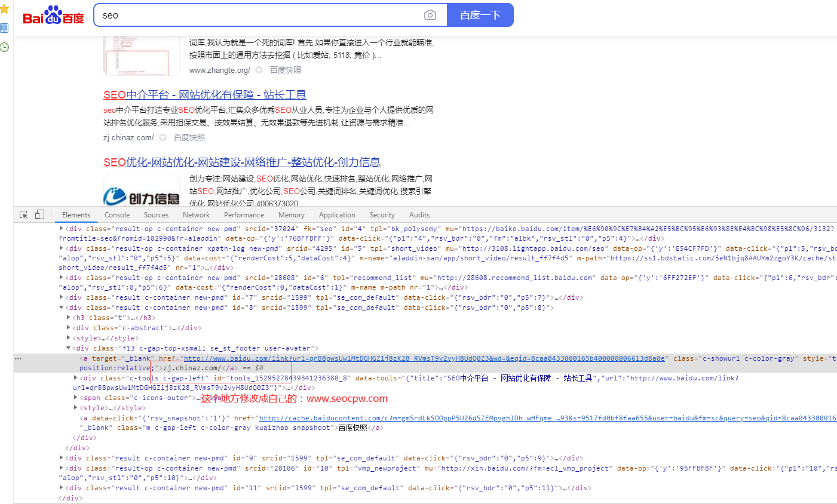This screenshot has width=837, height=504.
Task: Click the Baidu logo
Action: 53,15
